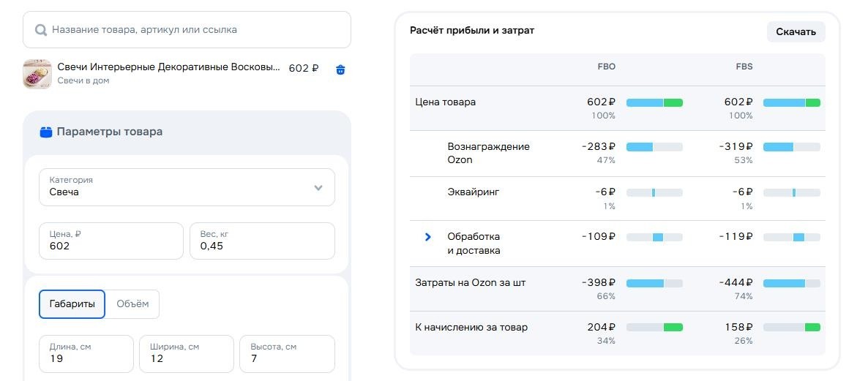Screen dimensions: 868x381
Task: Edit the Высота, см height field
Action: tap(287, 354)
